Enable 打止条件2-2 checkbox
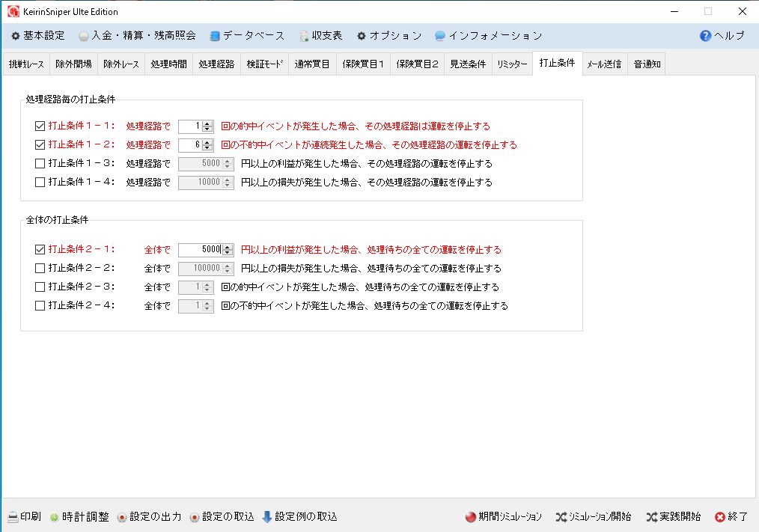Viewport: 759px width, 532px height. click(40, 268)
